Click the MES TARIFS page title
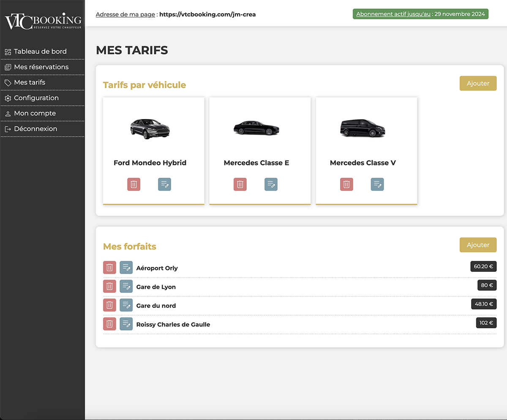Screen dimensions: 507x420 132,50
